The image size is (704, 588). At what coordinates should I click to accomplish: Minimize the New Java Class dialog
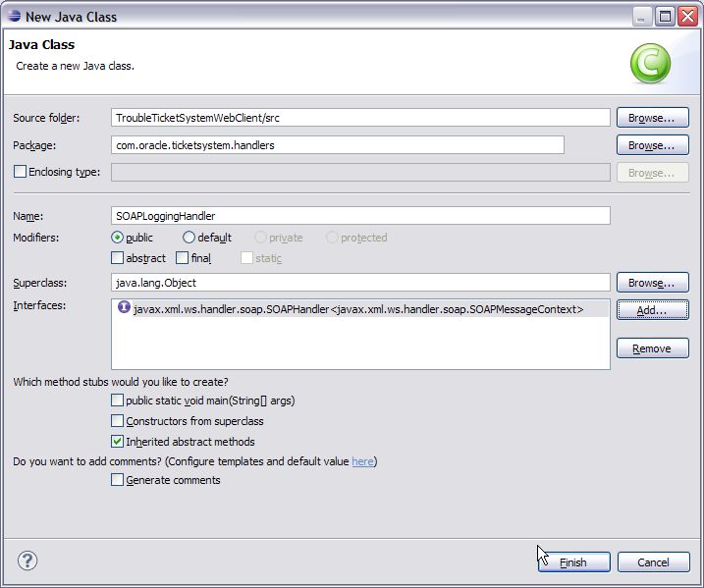click(x=641, y=17)
